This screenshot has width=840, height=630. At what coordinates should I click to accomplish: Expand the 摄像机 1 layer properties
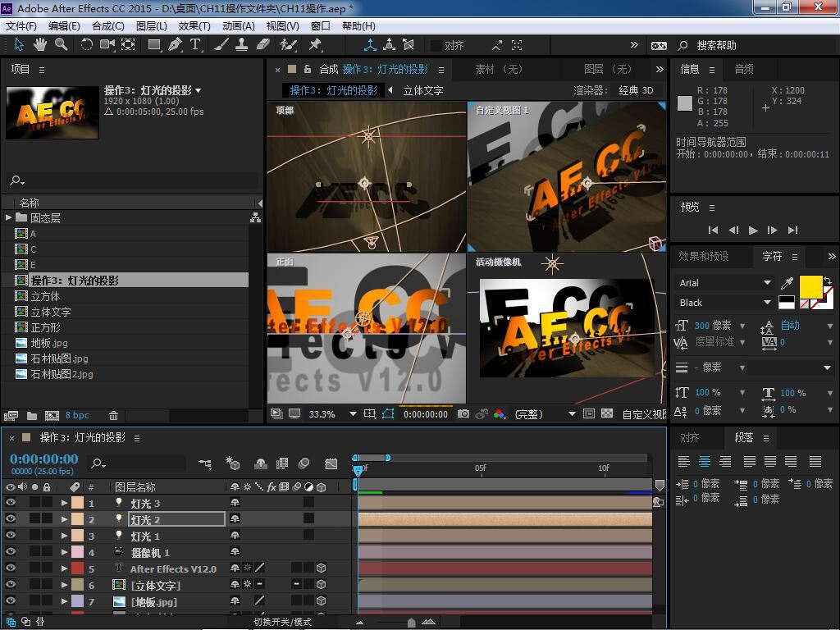64,552
